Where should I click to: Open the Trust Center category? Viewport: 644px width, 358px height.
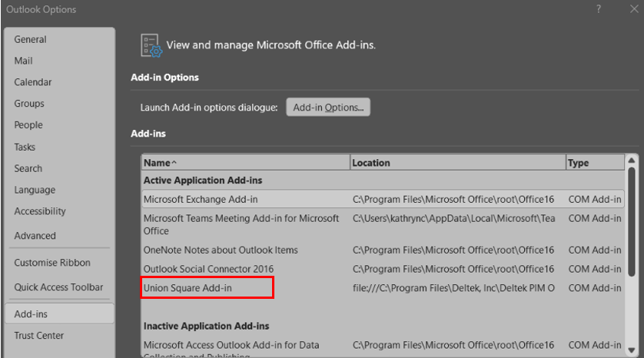[x=38, y=336]
